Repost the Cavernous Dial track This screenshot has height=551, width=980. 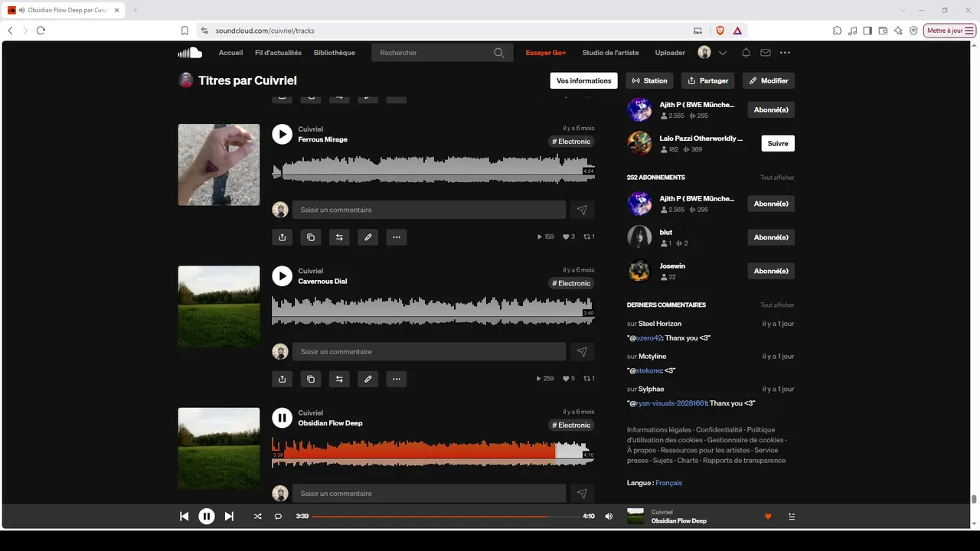(339, 379)
